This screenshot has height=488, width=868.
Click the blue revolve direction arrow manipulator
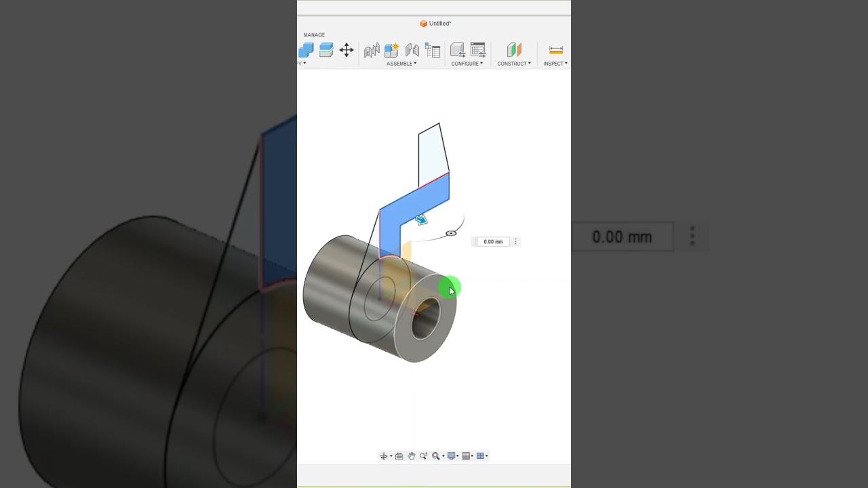pyautogui.click(x=421, y=220)
